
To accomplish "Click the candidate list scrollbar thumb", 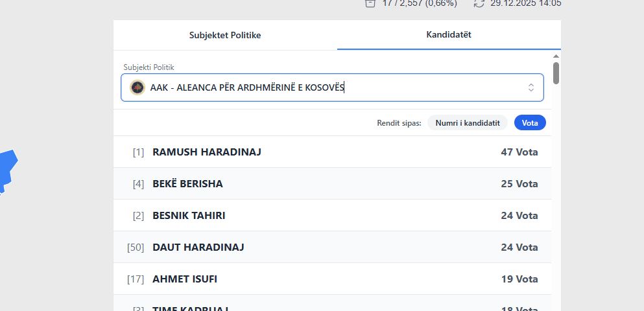I will click(556, 73).
